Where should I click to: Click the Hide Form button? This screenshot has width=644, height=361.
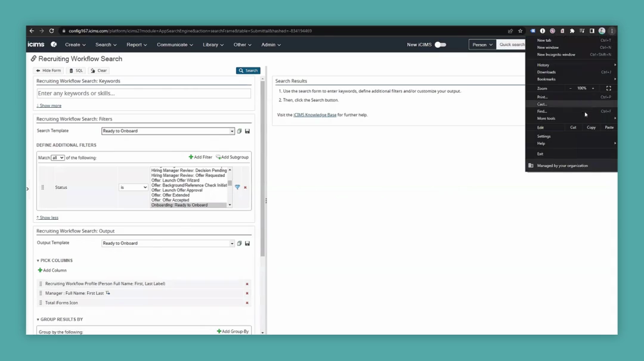[48, 70]
